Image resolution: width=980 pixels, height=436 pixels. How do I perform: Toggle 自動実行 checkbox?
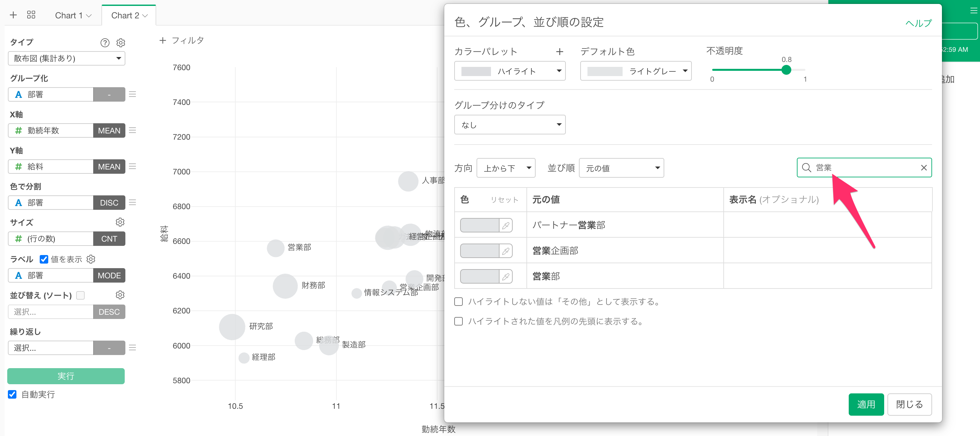pos(12,394)
